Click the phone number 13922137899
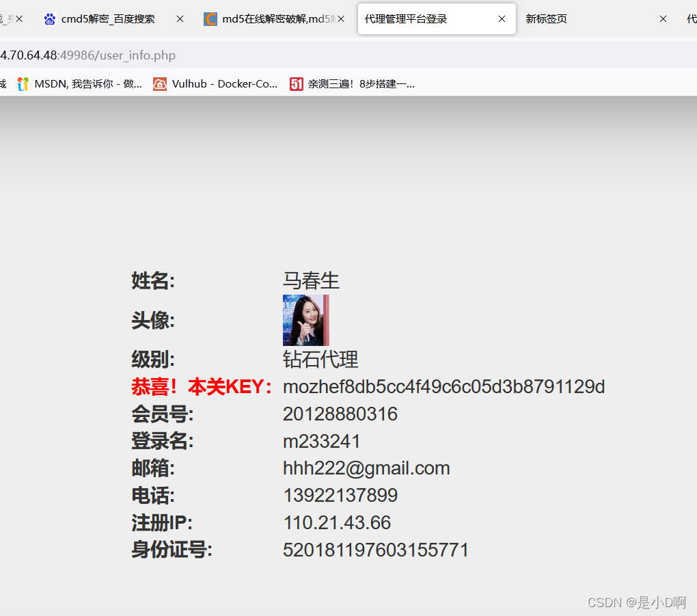This screenshot has width=697, height=616. coord(340,496)
